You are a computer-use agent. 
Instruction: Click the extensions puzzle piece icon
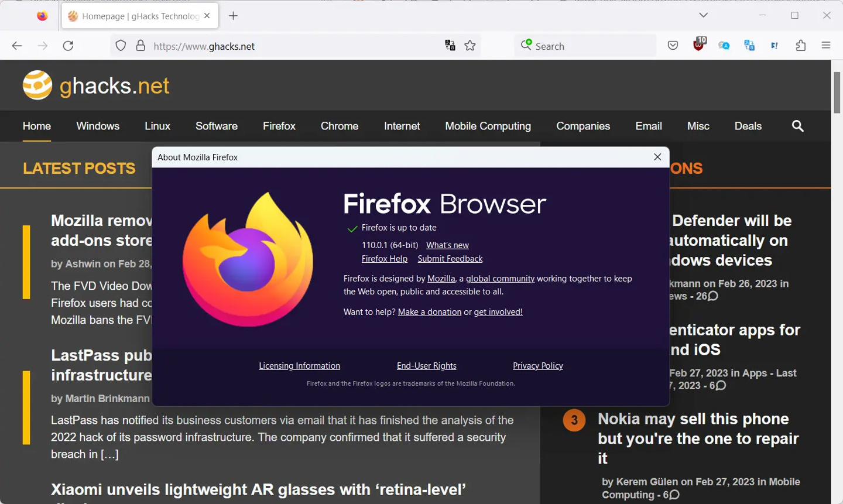click(x=801, y=45)
